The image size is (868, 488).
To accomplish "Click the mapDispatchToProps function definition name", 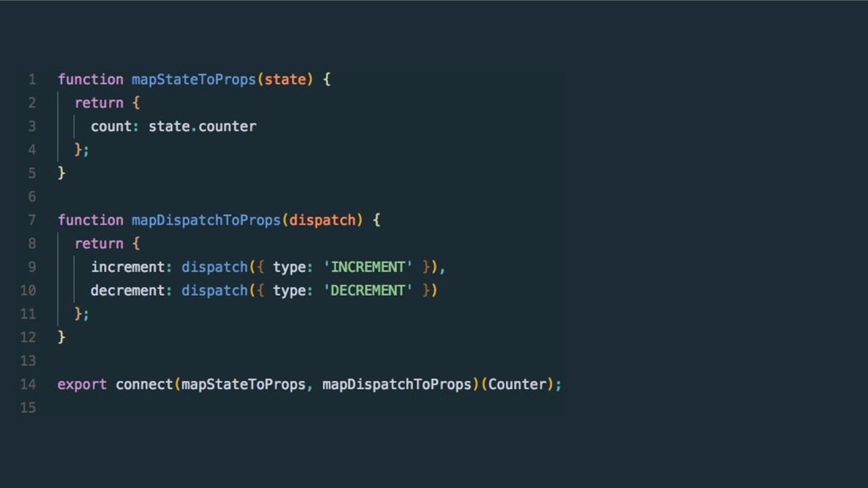I will [x=206, y=220].
